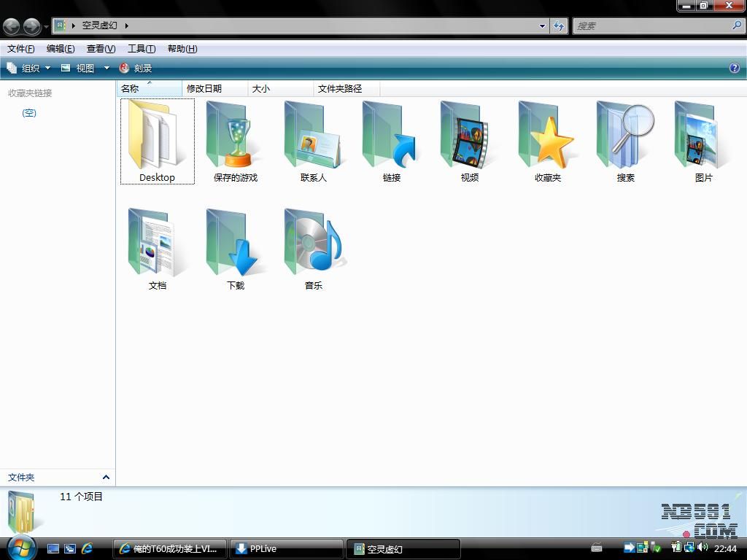Open the 视图 views dropdown arrow
This screenshot has height=560, width=747.
click(x=107, y=68)
